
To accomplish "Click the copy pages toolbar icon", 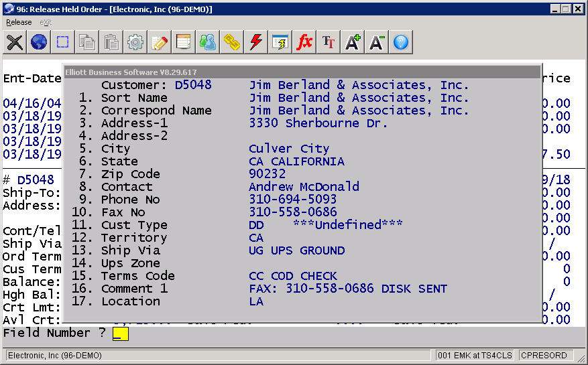I will click(x=87, y=42).
